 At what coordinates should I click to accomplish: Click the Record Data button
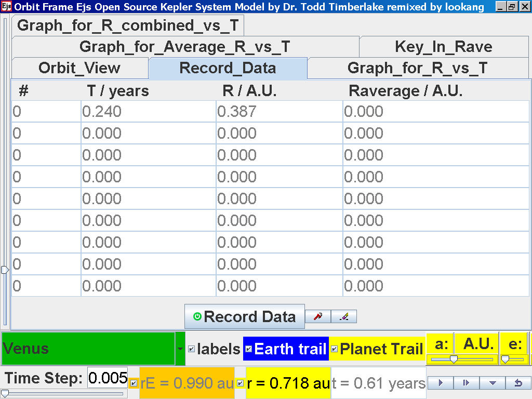coord(244,316)
